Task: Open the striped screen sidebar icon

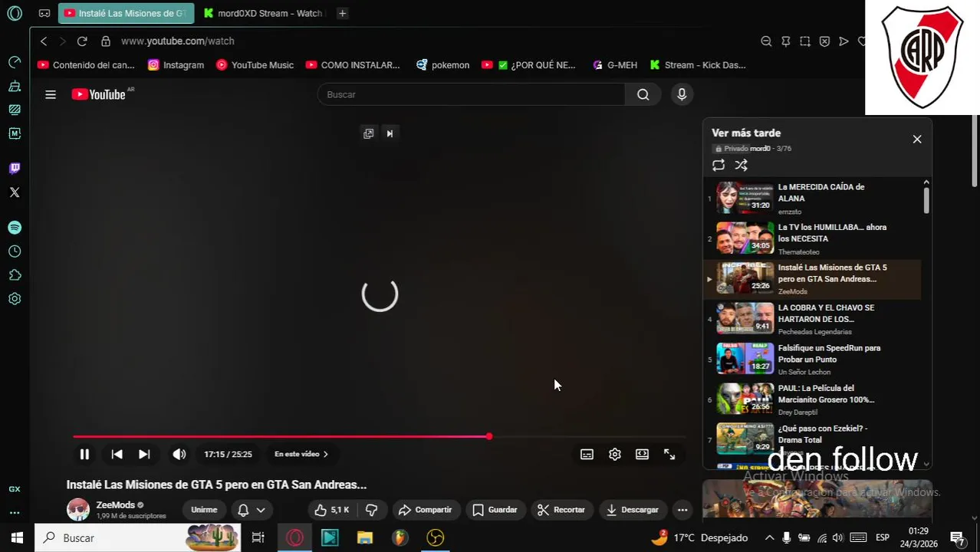Action: pos(15,110)
